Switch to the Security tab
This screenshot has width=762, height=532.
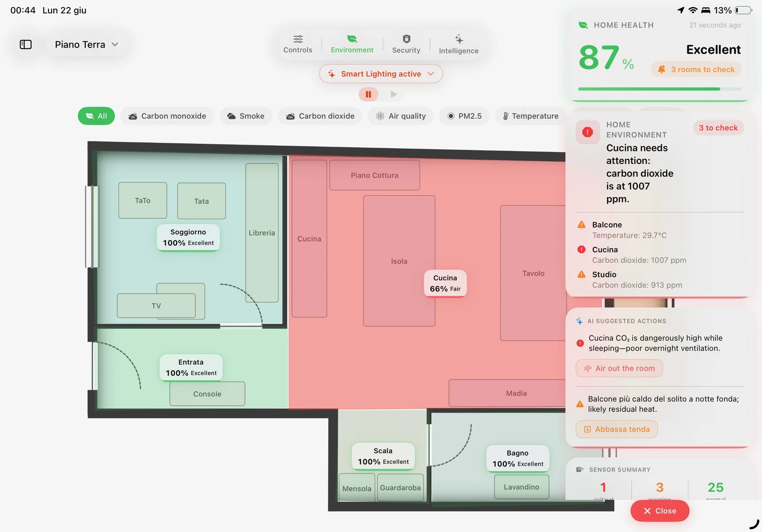406,44
